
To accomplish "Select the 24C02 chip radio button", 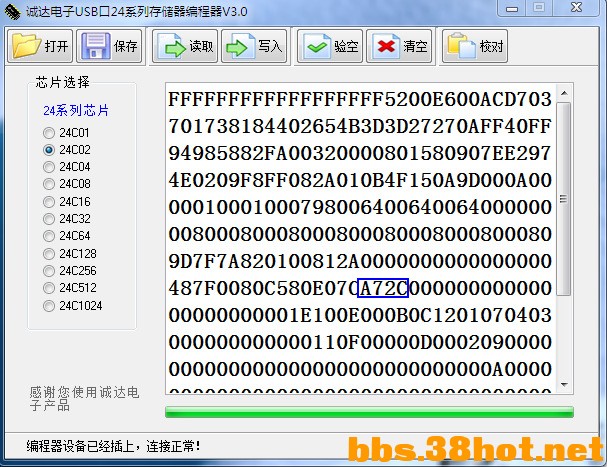I will tap(67, 149).
